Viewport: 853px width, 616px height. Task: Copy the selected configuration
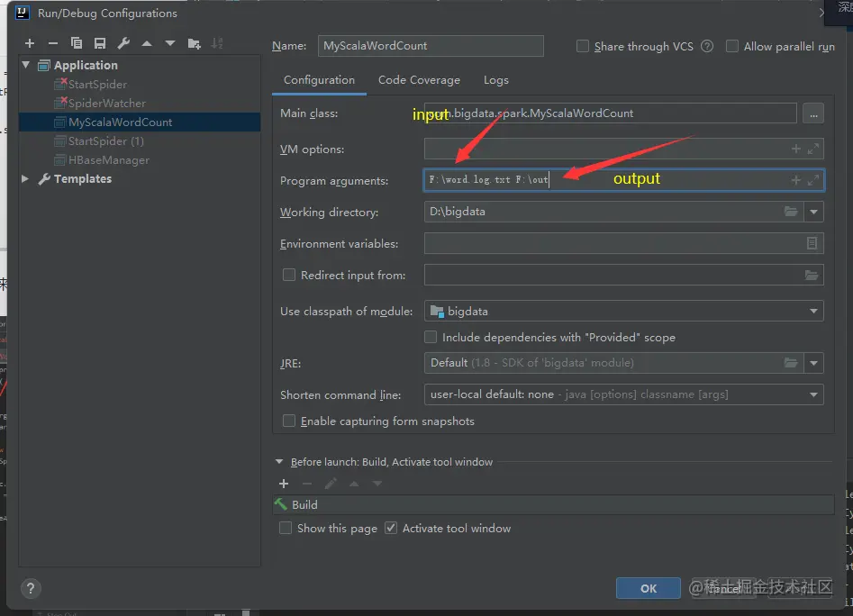77,43
